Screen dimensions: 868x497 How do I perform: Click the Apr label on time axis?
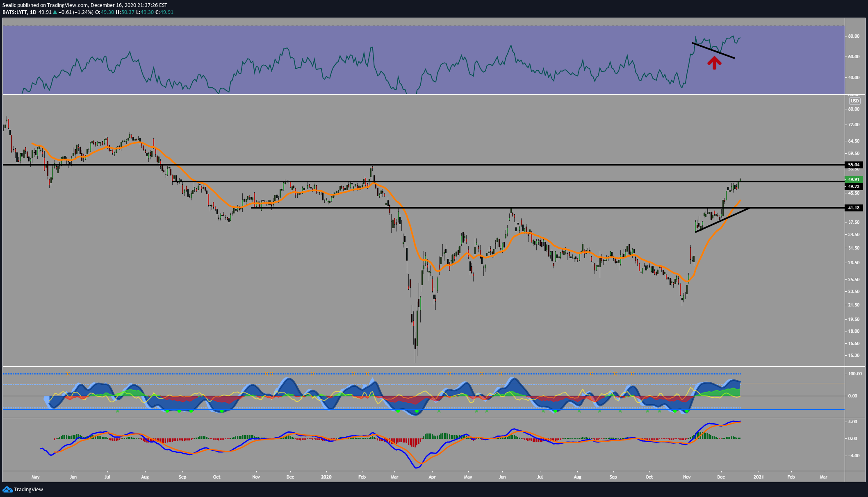coord(432,477)
